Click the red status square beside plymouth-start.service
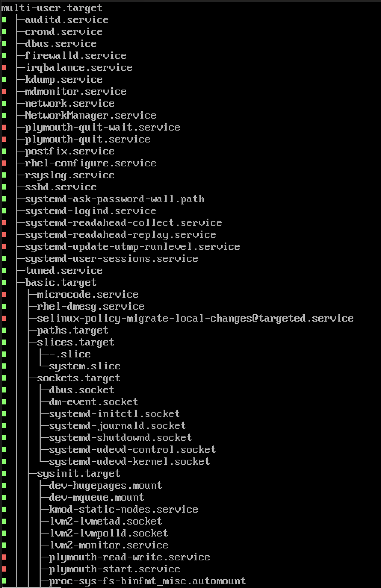This screenshot has width=381, height=588. (4, 569)
